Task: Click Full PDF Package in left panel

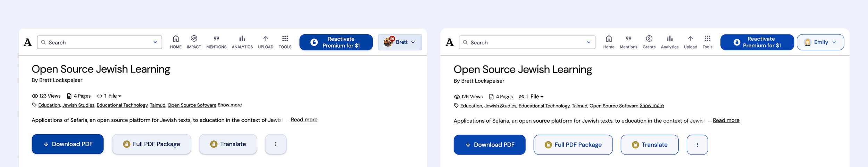Action: point(151,144)
